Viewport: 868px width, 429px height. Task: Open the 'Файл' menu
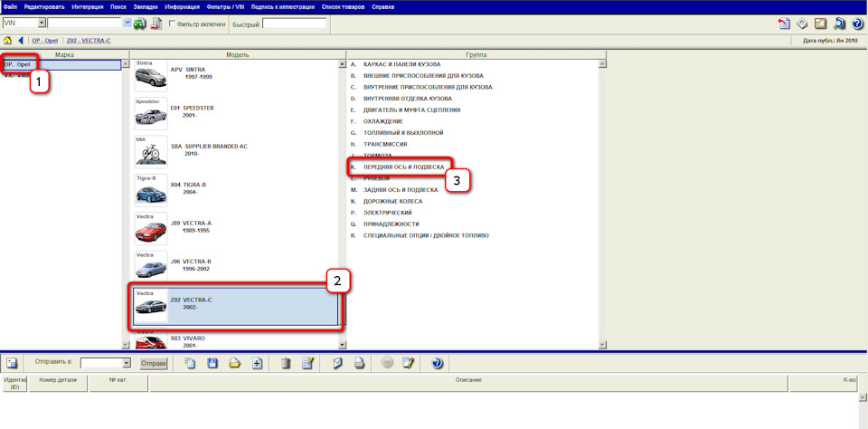pyautogui.click(x=10, y=7)
